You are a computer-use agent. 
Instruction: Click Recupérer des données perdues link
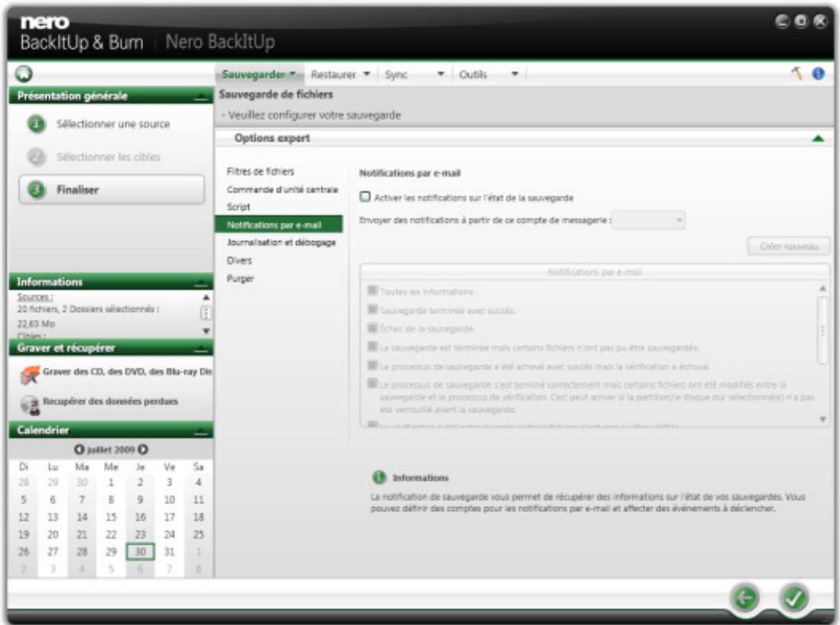click(110, 401)
